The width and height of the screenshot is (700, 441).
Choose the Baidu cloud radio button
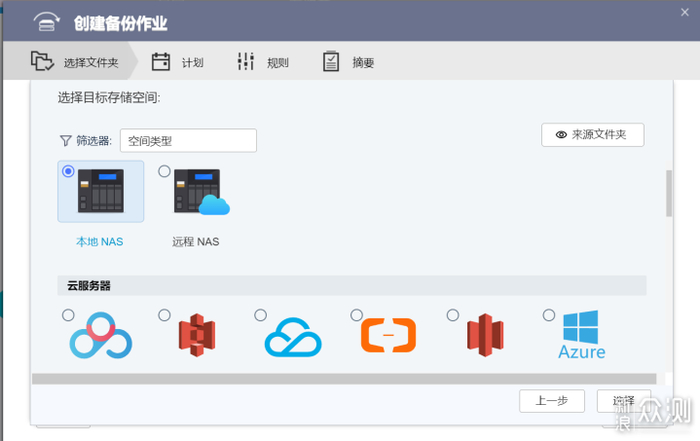click(x=68, y=315)
